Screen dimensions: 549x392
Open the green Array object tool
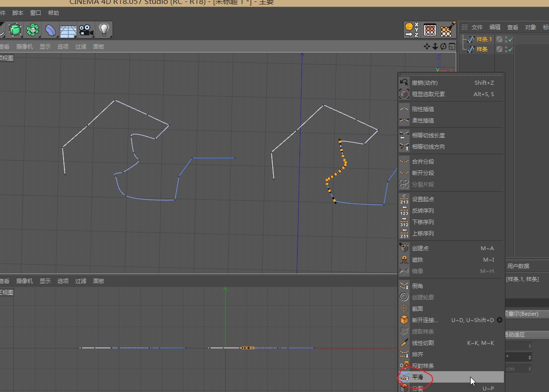coord(33,30)
